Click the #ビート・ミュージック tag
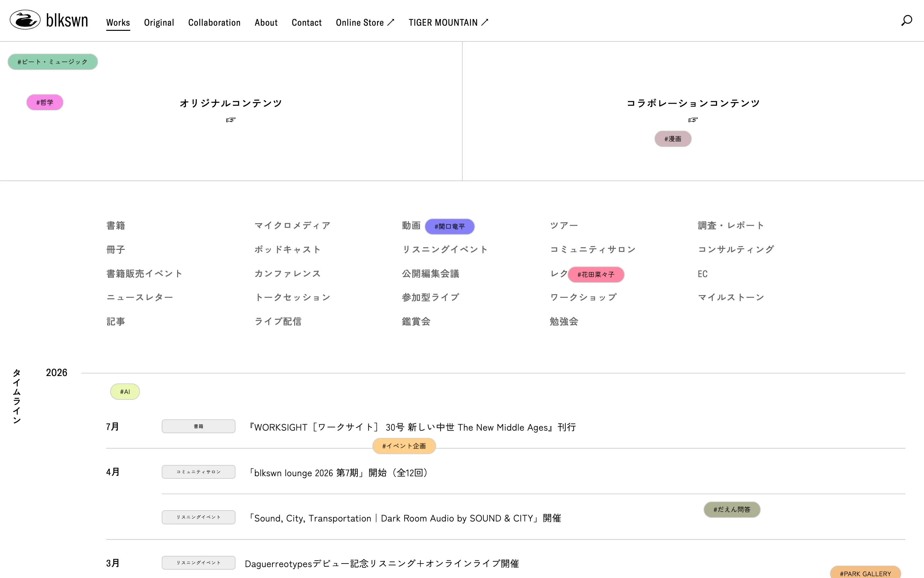 point(53,62)
